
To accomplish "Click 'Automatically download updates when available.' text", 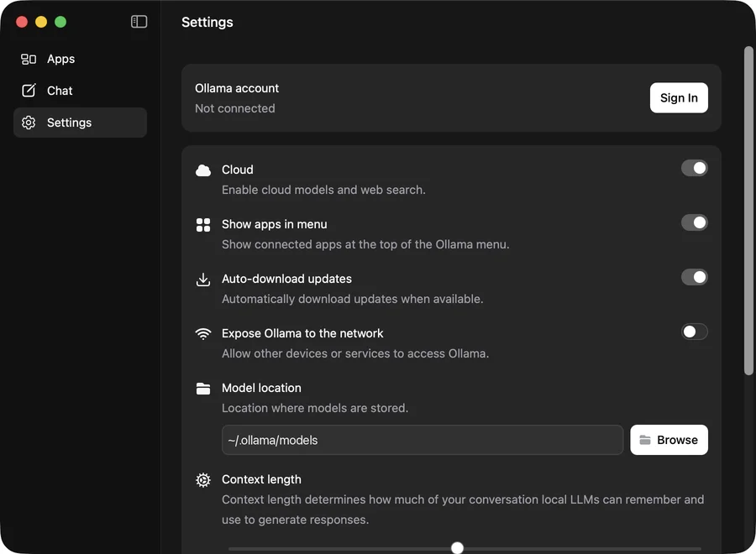I will [353, 299].
